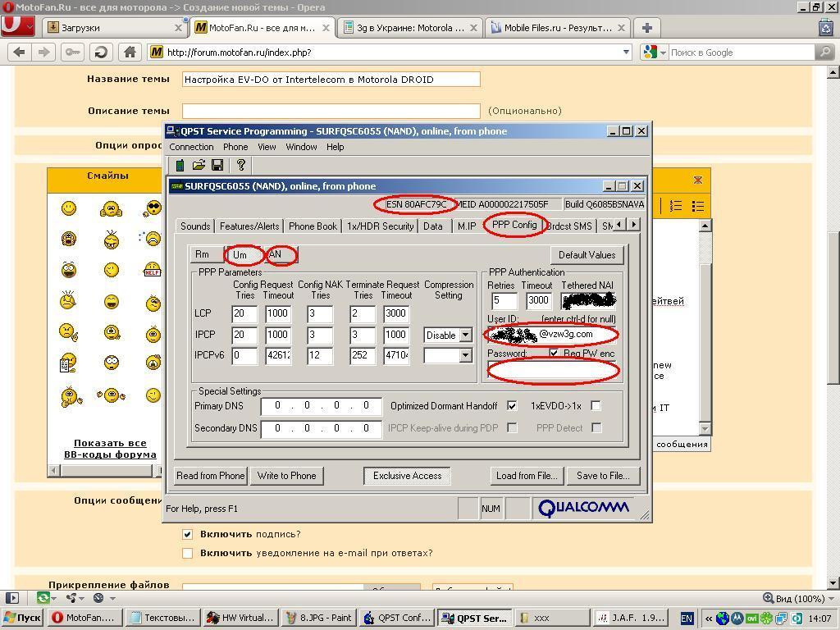This screenshot has height=630, width=840.
Task: Click the floppy save icon in QPST toolbar
Action: coord(217,165)
